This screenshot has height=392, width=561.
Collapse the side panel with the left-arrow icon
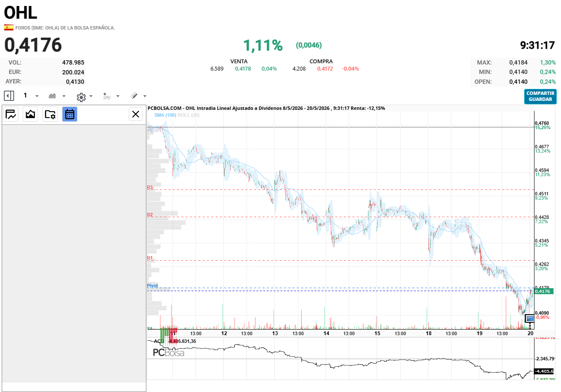tap(9, 96)
